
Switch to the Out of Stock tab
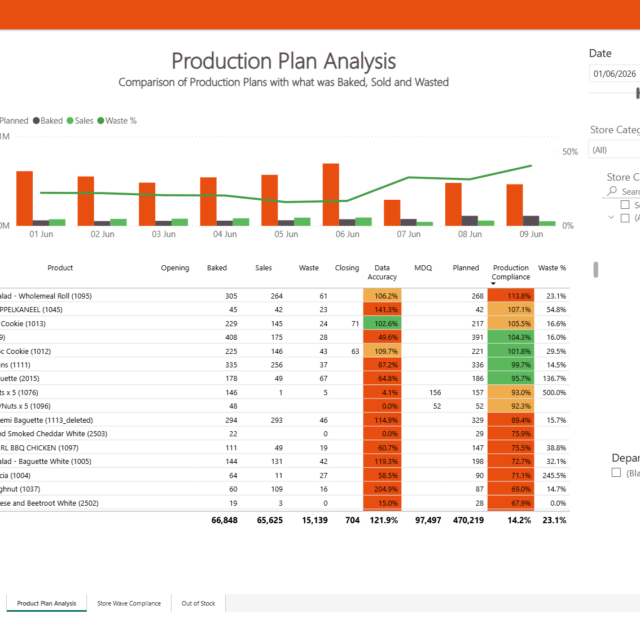point(198,603)
